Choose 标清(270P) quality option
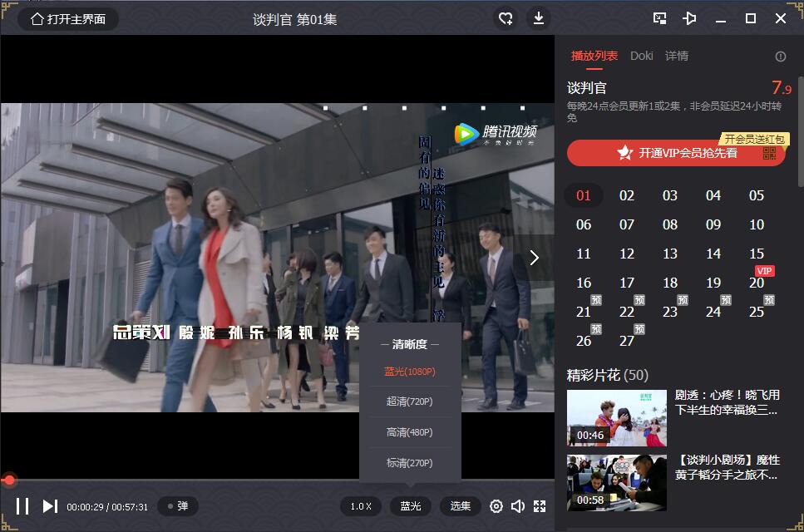This screenshot has height=532, width=804. [x=410, y=463]
